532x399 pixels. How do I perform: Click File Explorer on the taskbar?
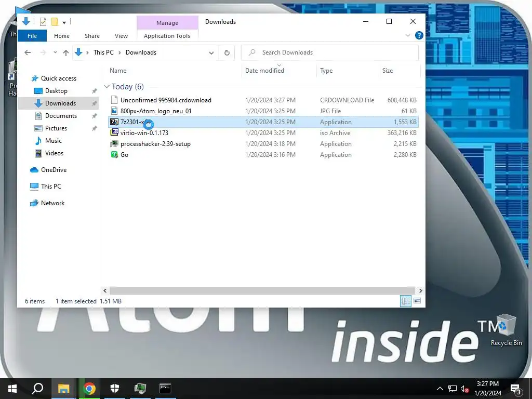coord(63,389)
